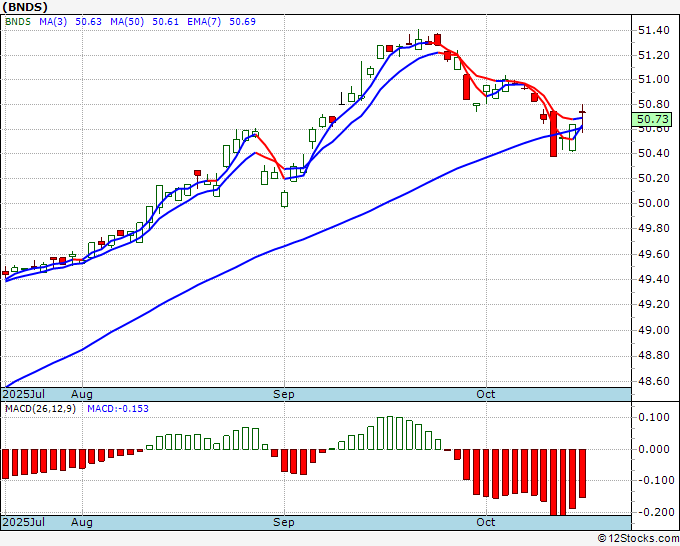Viewport: 680px width, 546px height.
Task: Select the BNDS legend label
Action: coord(18,21)
